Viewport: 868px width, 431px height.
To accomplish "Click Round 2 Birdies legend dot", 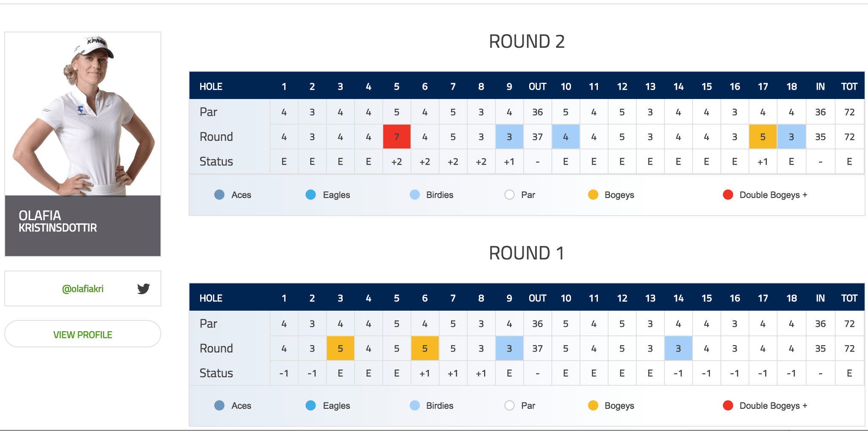I will click(415, 195).
